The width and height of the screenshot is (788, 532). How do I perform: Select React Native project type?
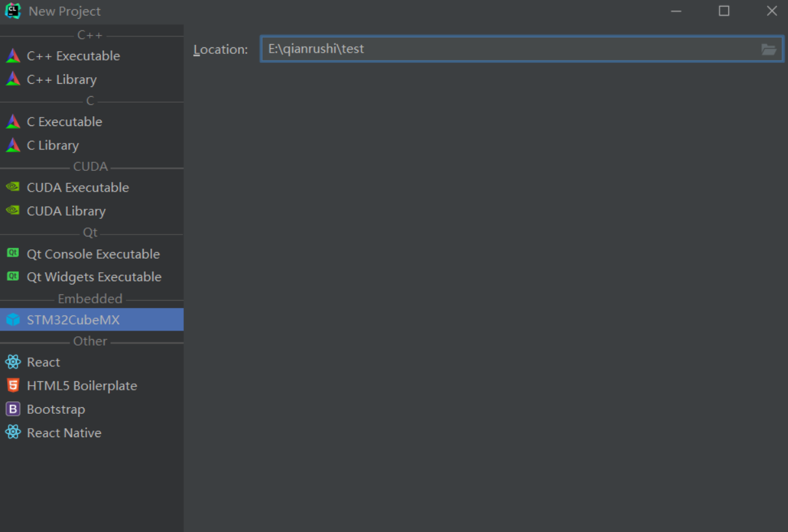(x=92, y=433)
